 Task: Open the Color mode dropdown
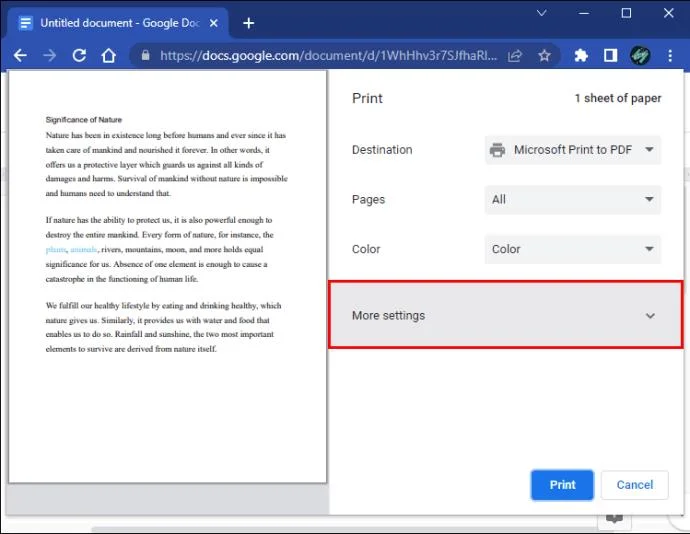pyautogui.click(x=573, y=249)
